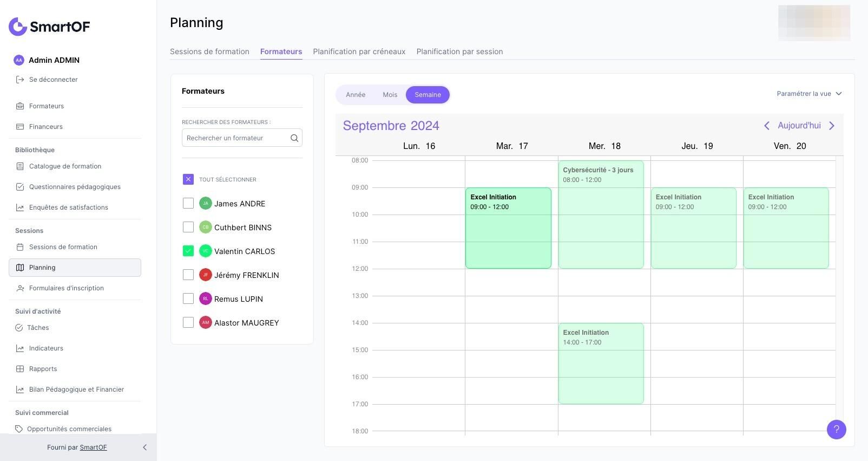
Task: Open the Sessions de formation tab
Action: click(209, 51)
